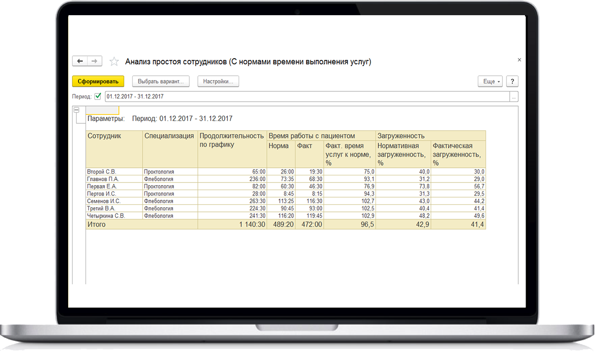Viewport: 595px width, 364px height.
Task: Select Параметры period text line
Action: 160,119
